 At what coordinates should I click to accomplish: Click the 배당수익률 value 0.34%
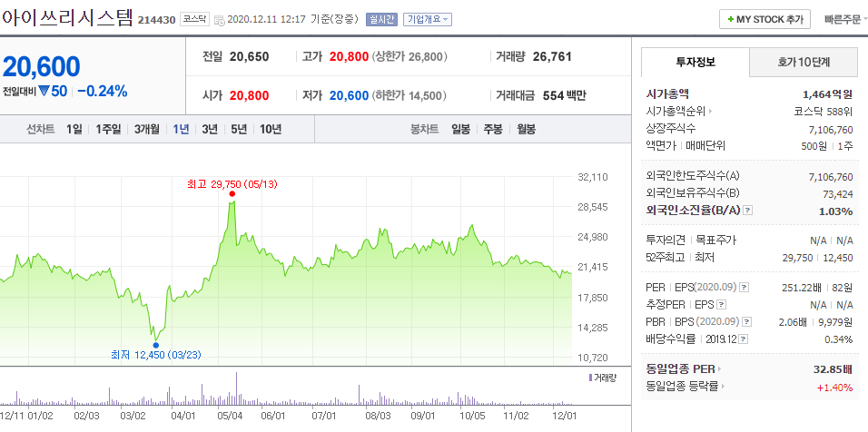point(839,339)
